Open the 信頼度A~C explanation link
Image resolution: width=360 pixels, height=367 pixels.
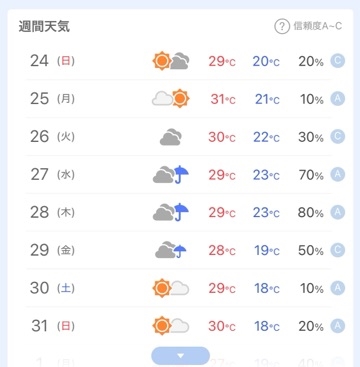(x=317, y=26)
